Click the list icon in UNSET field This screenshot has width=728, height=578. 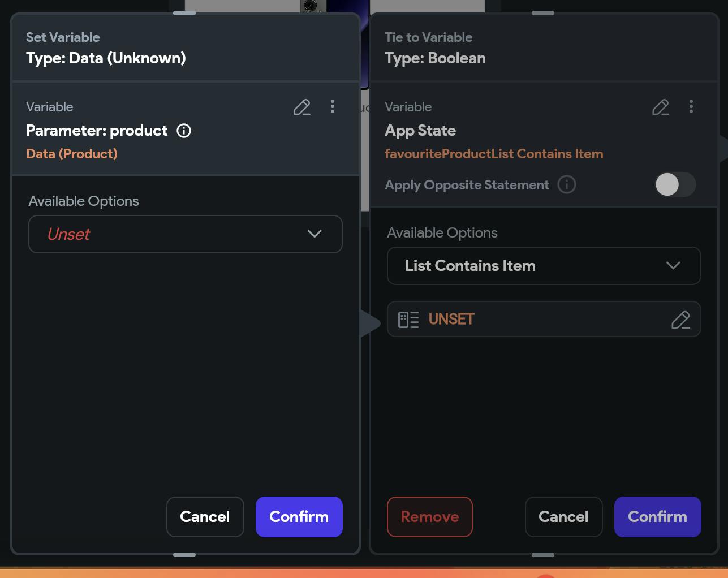click(408, 320)
